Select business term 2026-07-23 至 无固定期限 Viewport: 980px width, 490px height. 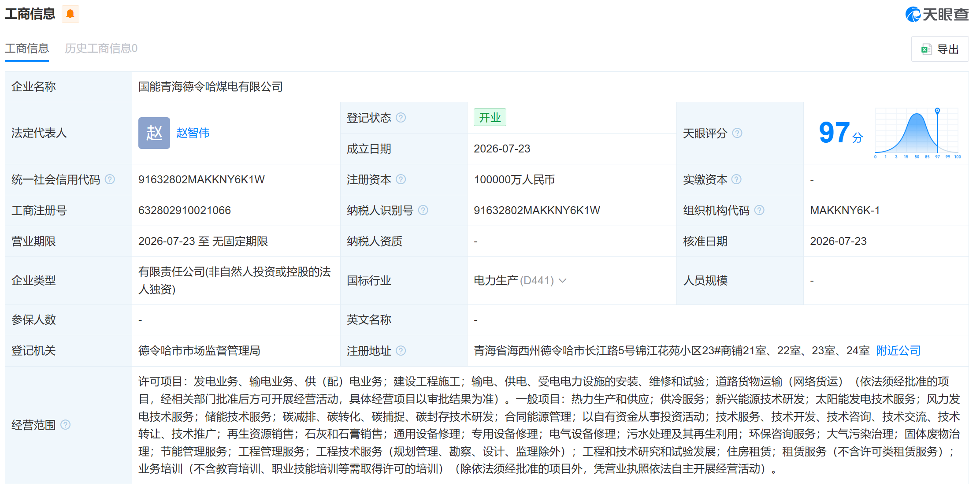click(x=203, y=241)
